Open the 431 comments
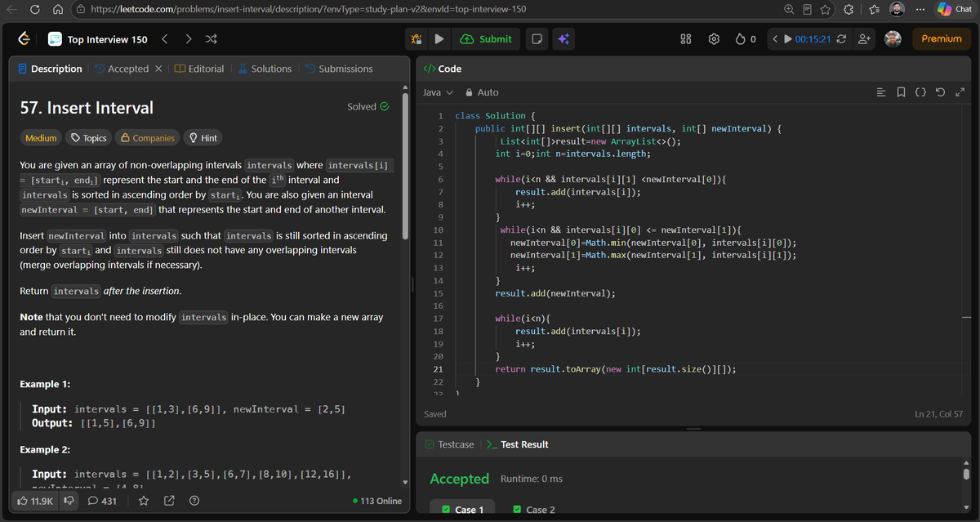The image size is (980, 522). [102, 501]
